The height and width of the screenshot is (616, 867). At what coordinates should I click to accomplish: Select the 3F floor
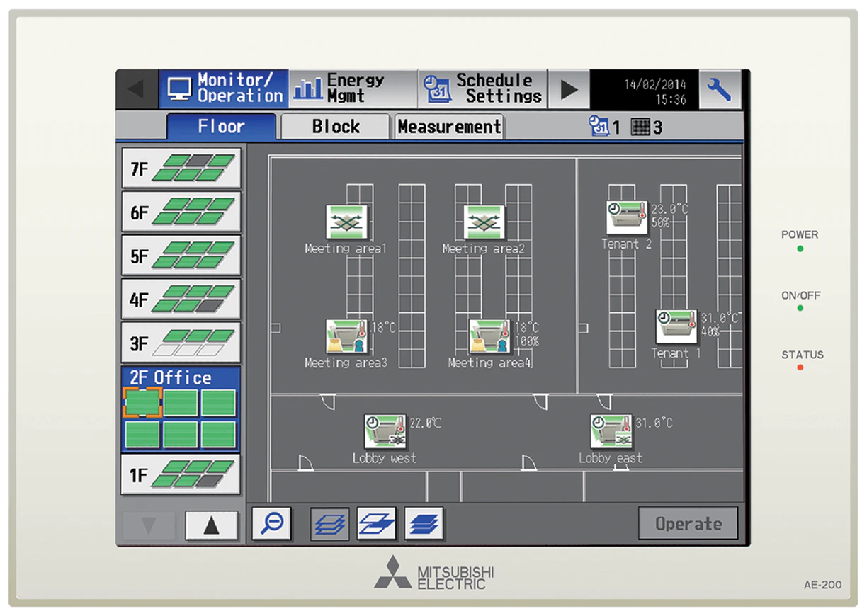(181, 343)
